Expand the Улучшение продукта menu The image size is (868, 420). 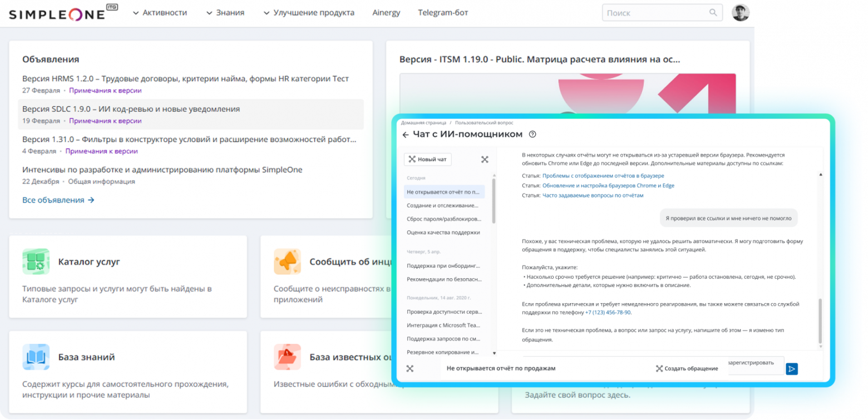308,12
